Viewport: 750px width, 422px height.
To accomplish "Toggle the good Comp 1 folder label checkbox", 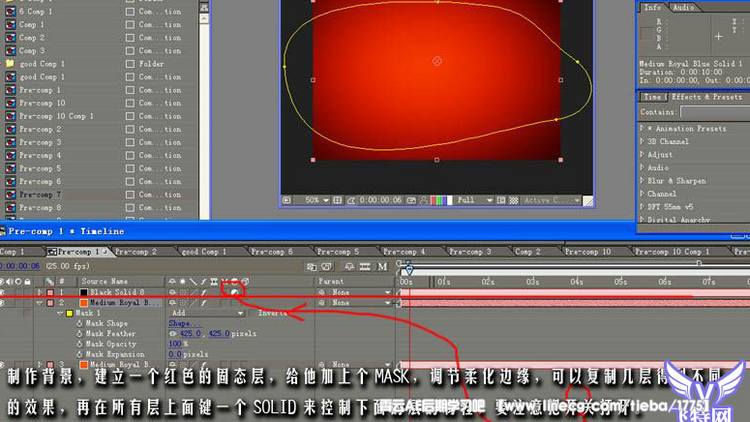I will 130,64.
